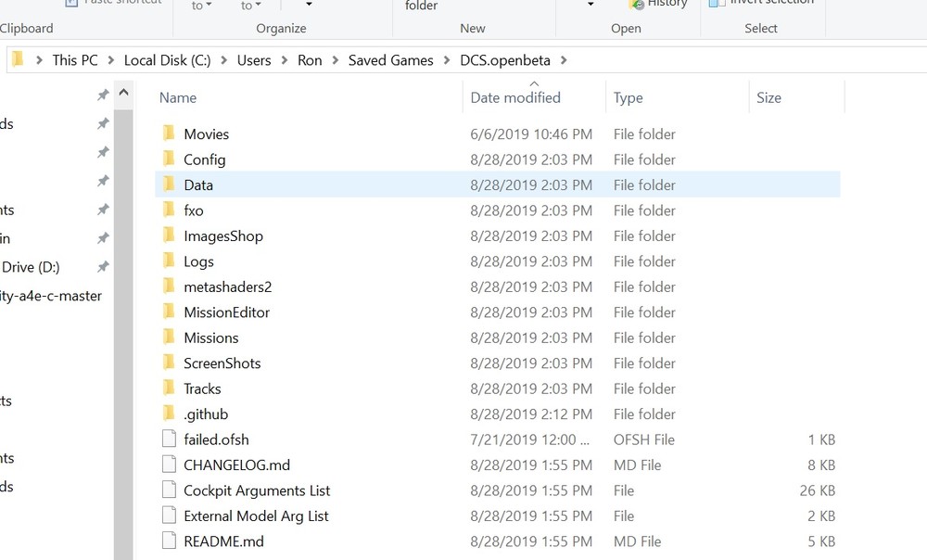Expand the chevron after This PC breadcrumb
The width and height of the screenshot is (927, 560).
(111, 60)
